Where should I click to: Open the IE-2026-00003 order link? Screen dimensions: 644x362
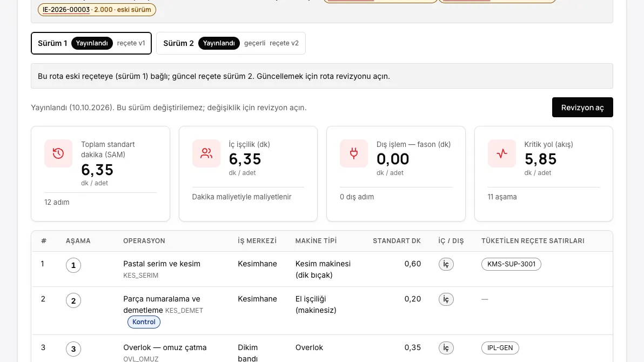(66, 9)
